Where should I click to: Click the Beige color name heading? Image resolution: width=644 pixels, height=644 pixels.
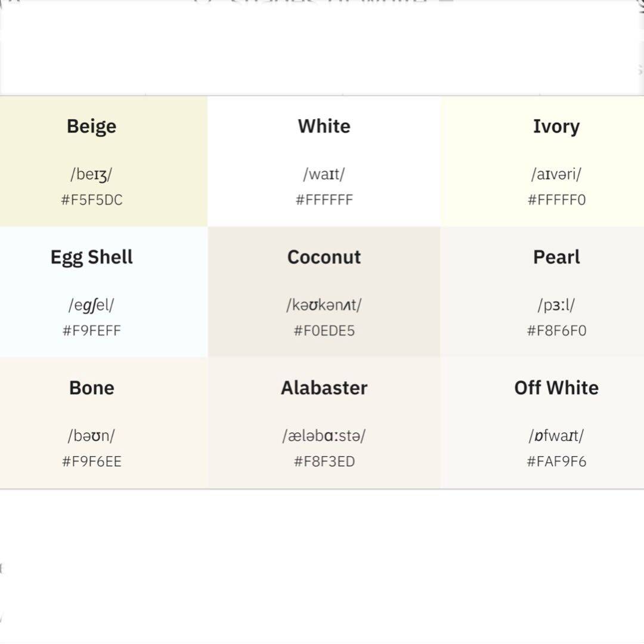91,126
